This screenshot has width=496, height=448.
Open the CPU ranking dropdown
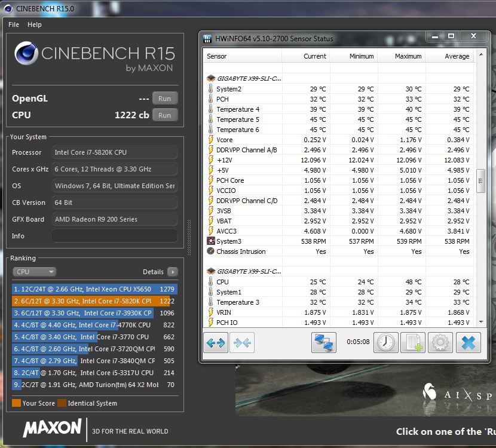(35, 272)
